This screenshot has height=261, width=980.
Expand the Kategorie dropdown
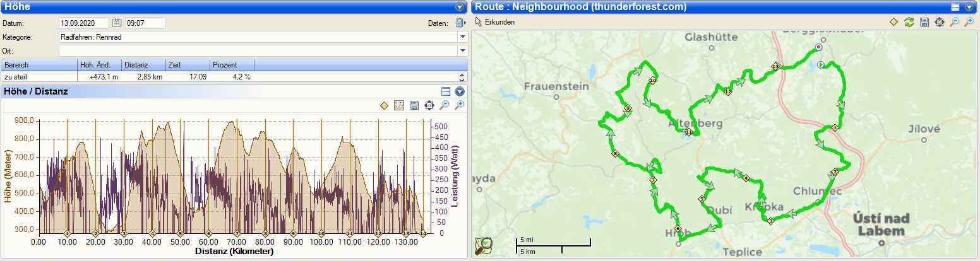click(x=462, y=37)
